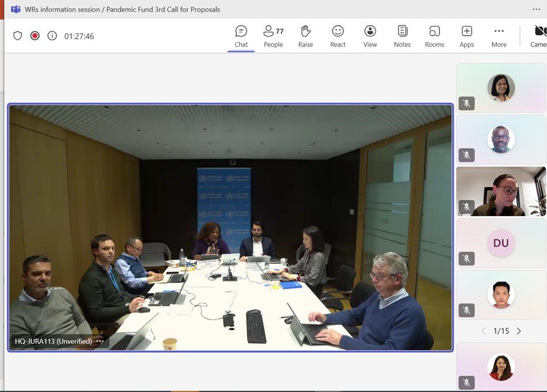Image resolution: width=547 pixels, height=392 pixels.
Task: Click the muted mic icon on fifth participant tile
Action: coord(466,310)
